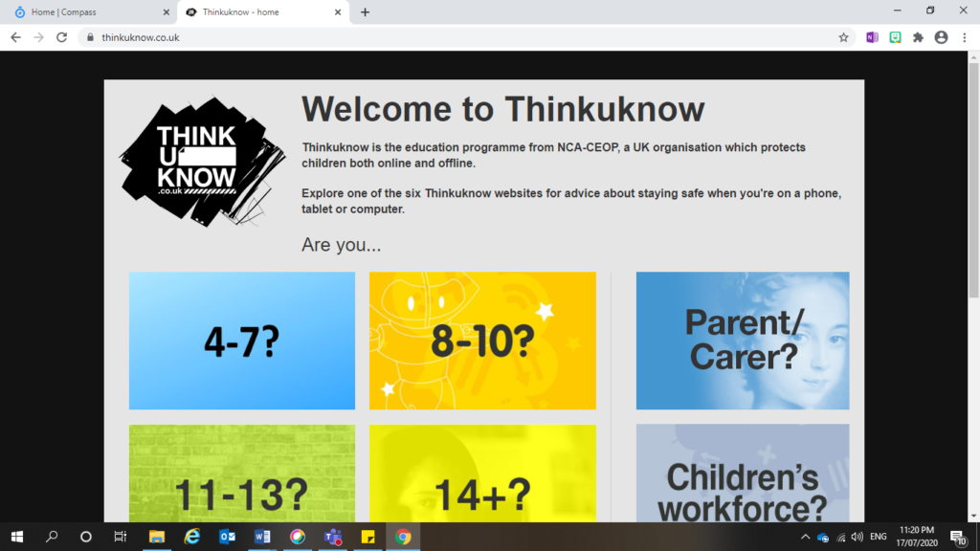
Task: Open a new browser tab
Action: (x=365, y=11)
